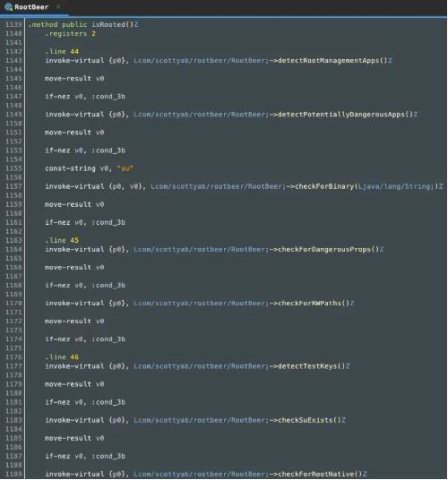Click the '.line 44' directive
Screen dimensions: 448x480
62,51
